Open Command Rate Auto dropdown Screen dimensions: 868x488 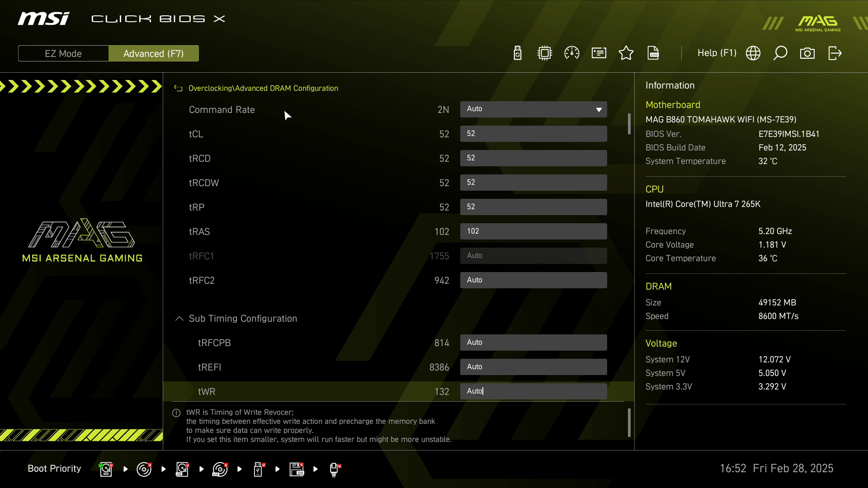533,109
